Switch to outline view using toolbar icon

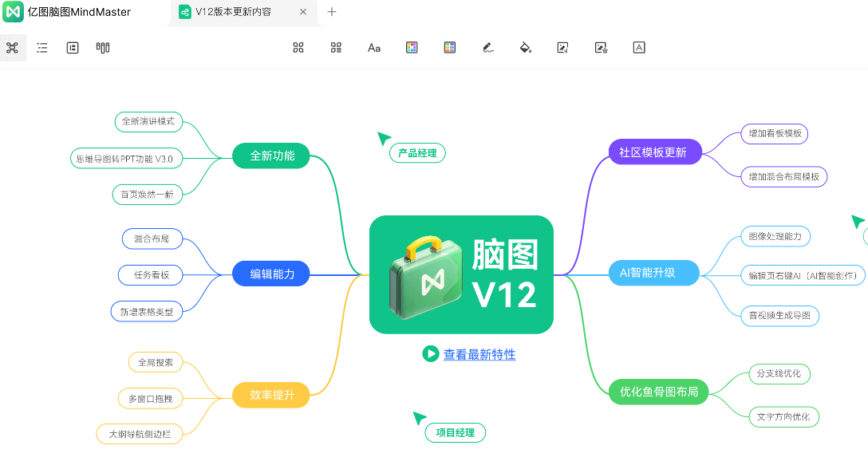point(41,48)
